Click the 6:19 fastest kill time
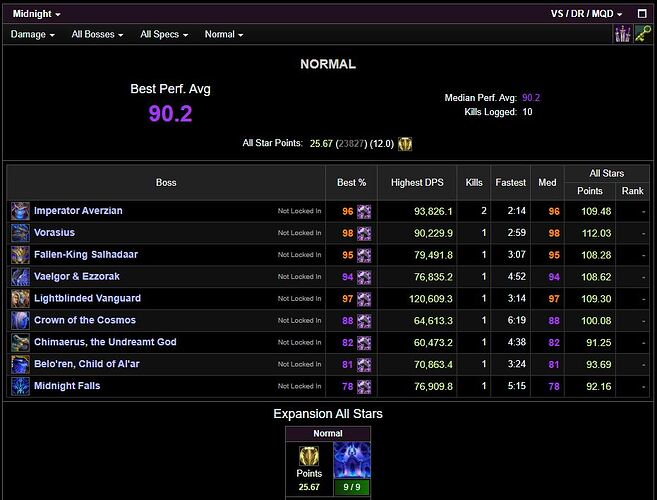This screenshot has height=500, width=657. click(517, 320)
